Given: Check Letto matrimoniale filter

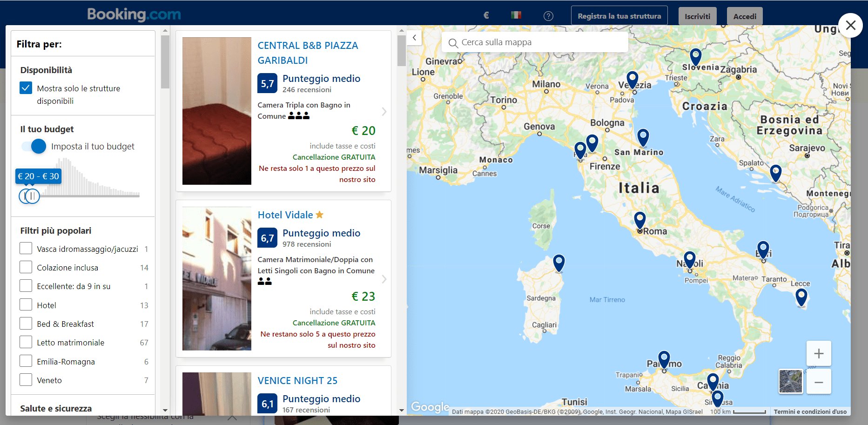Looking at the screenshot, I should point(26,342).
